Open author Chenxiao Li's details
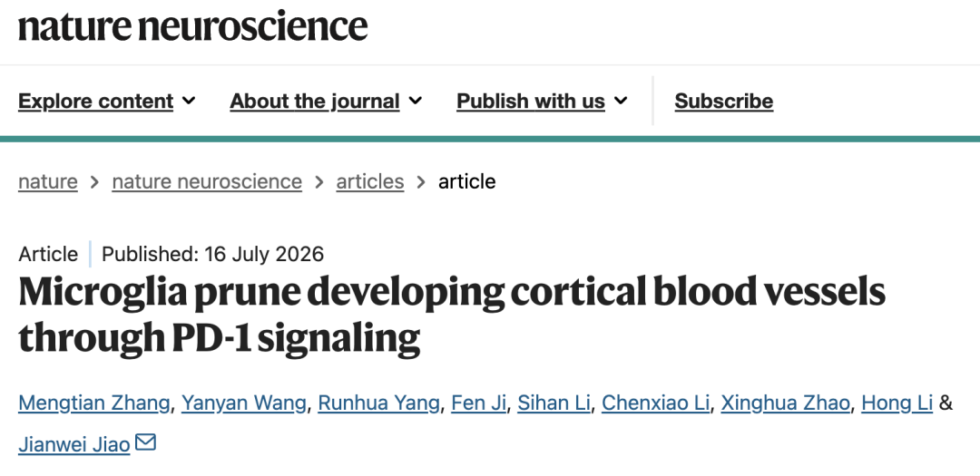 pos(656,403)
